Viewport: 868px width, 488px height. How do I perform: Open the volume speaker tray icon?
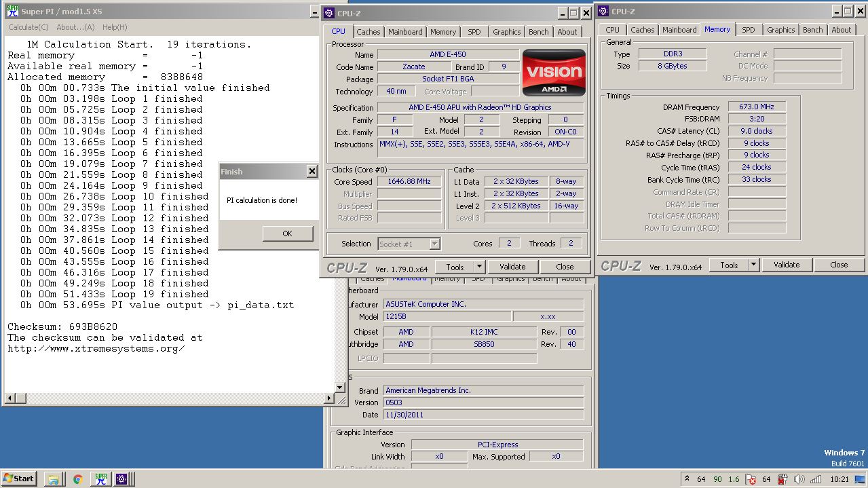pyautogui.click(x=798, y=479)
